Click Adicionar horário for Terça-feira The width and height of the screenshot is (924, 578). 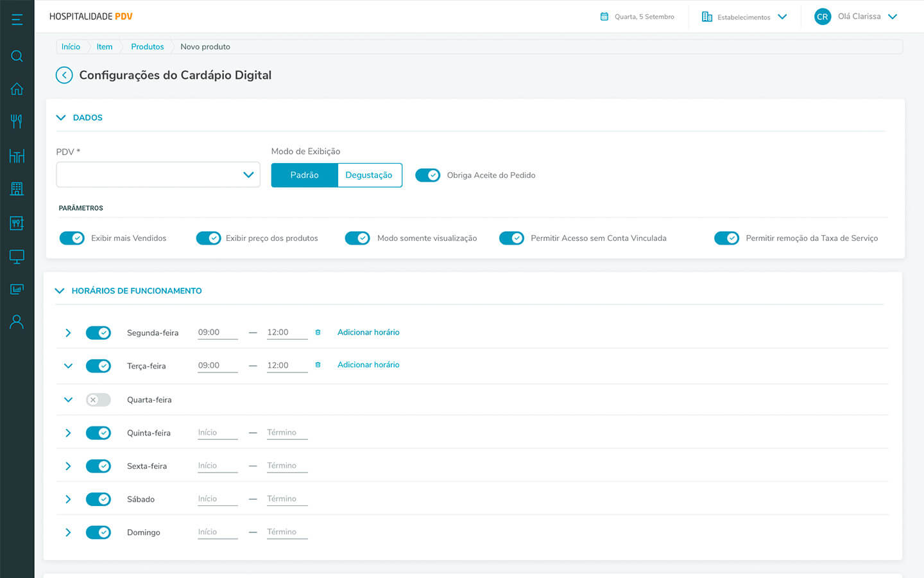tap(368, 365)
